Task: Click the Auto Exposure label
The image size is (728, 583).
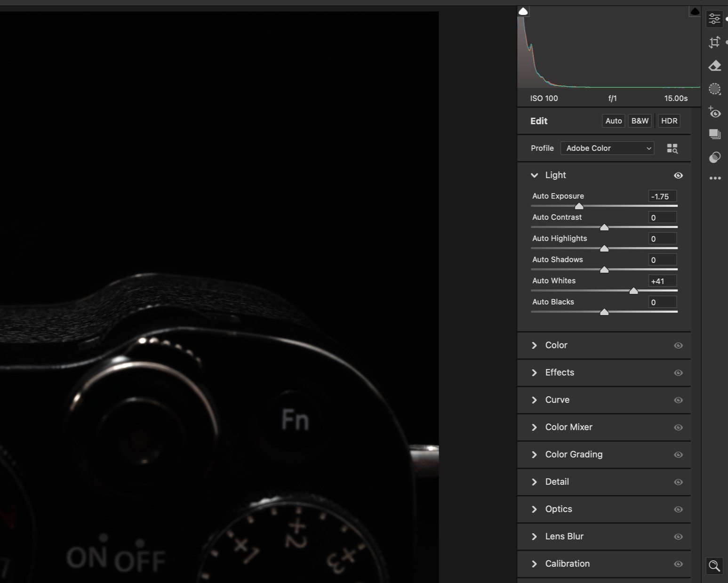Action: point(558,196)
